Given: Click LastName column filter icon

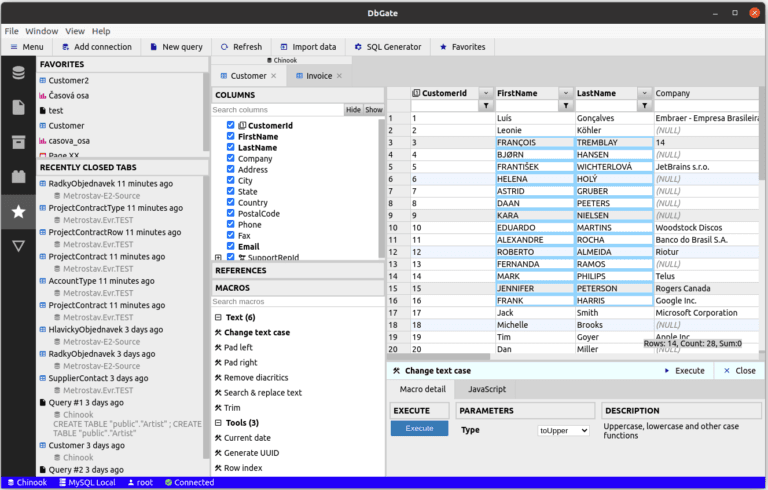Looking at the screenshot, I should (645, 105).
